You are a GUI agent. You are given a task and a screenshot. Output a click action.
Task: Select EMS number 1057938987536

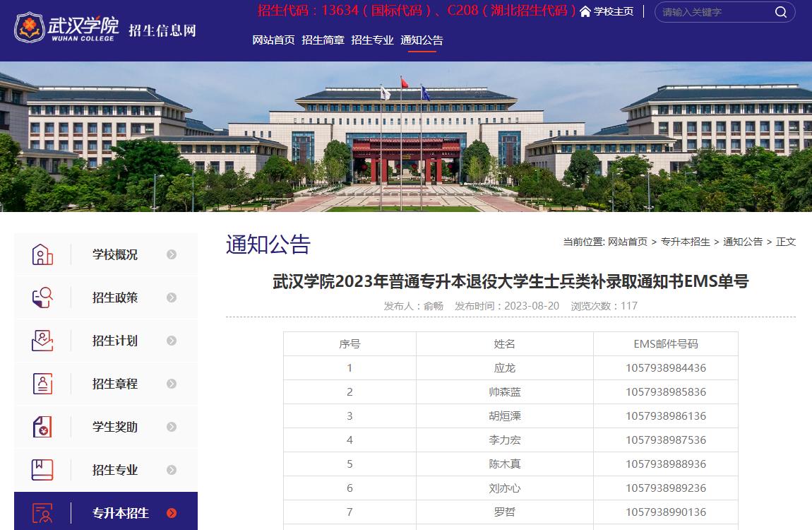click(x=665, y=440)
